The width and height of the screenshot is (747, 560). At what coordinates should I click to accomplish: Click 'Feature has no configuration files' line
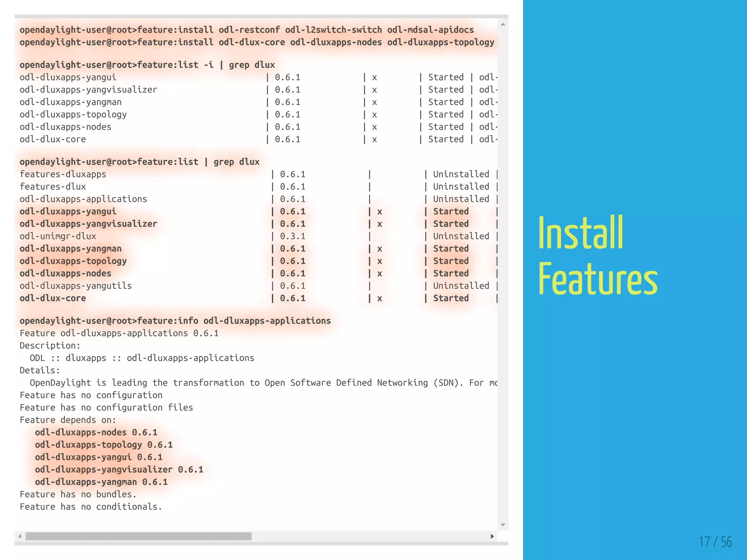106,408
